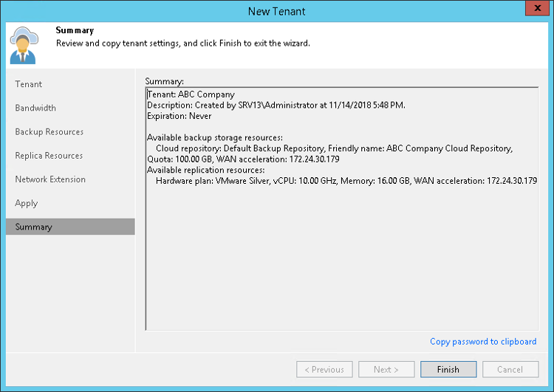Close the New Tenant wizard window

[x=536, y=10]
